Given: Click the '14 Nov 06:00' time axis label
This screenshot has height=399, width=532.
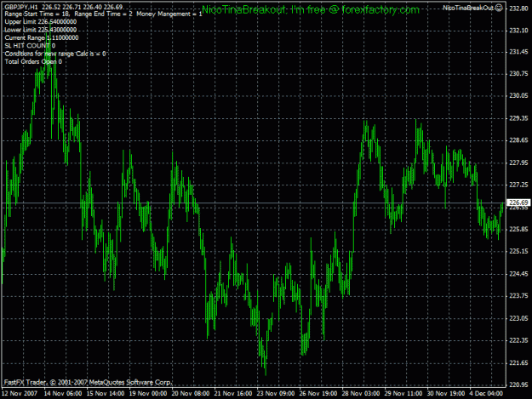Looking at the screenshot, I should coord(63,393).
